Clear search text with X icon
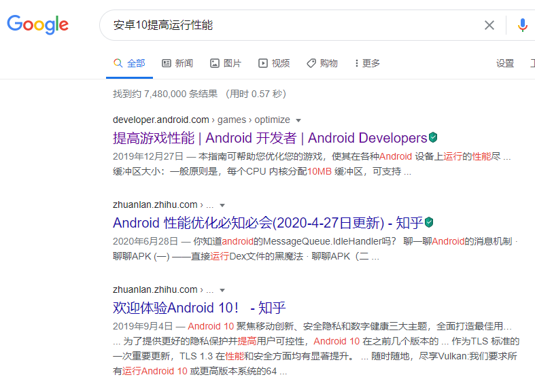This screenshot has height=392, width=535. [x=489, y=25]
